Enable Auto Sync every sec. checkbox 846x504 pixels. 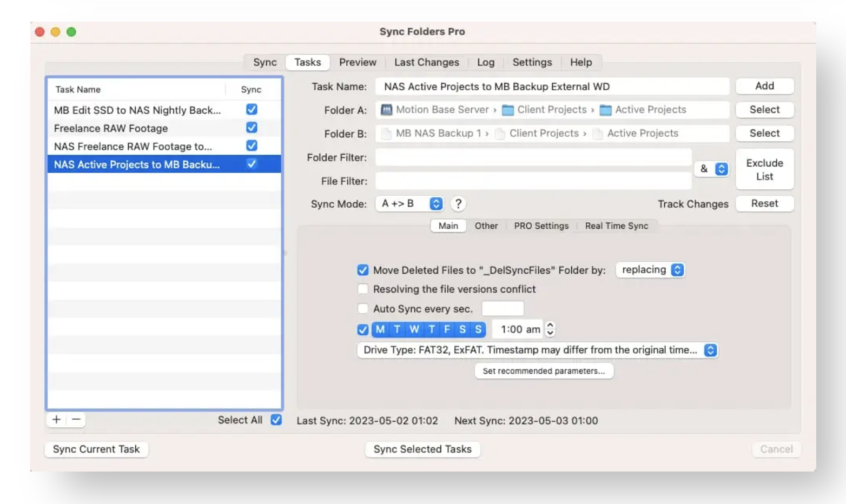tap(363, 309)
